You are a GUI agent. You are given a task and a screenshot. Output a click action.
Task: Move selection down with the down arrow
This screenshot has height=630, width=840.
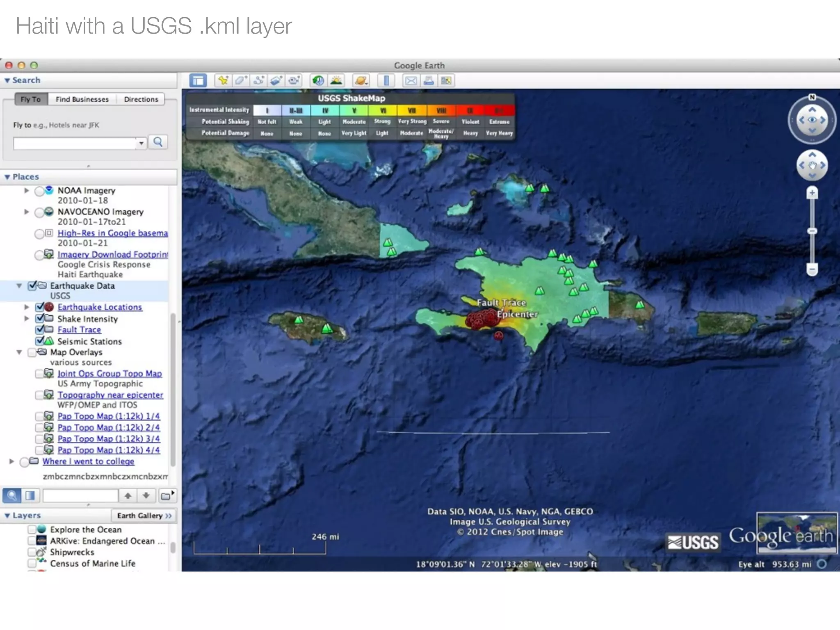point(146,495)
